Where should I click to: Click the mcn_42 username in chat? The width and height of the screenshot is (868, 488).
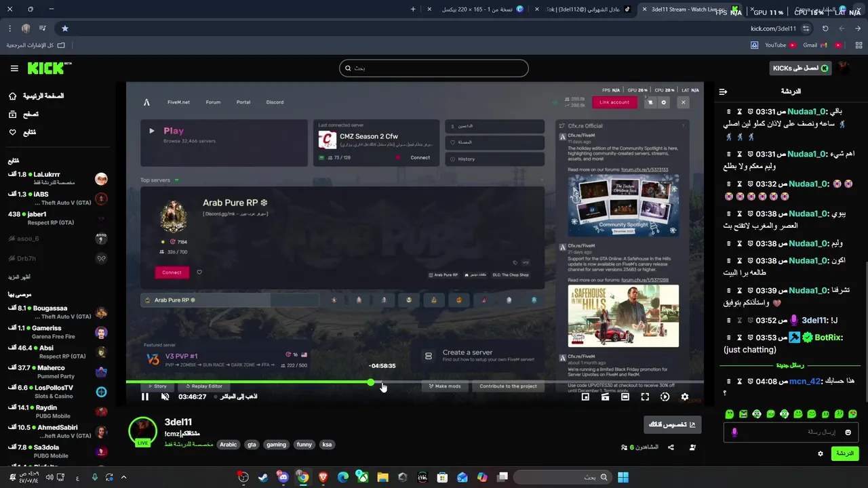806,382
